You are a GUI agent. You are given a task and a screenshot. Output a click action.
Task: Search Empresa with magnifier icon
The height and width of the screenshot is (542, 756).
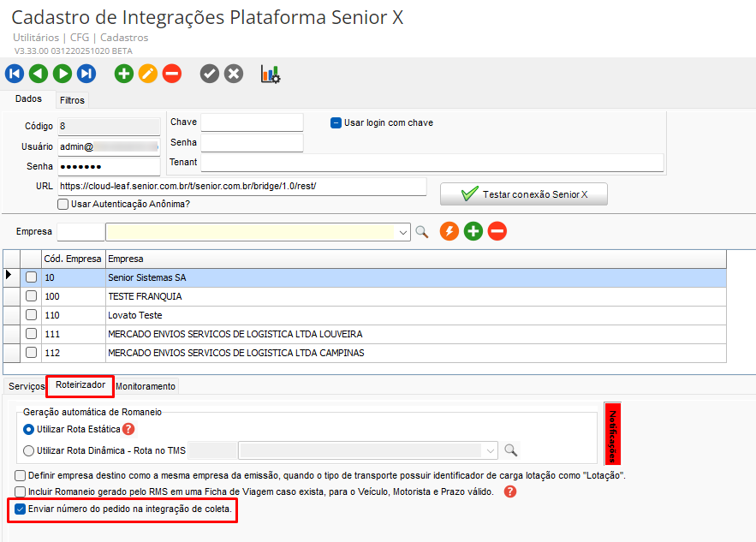click(422, 232)
